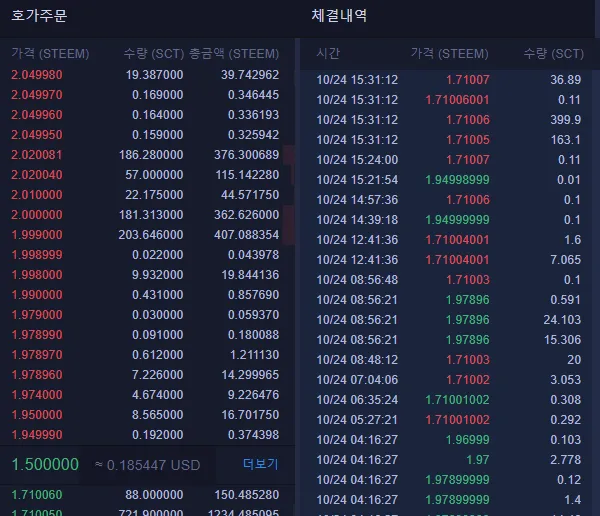Select sell order price 1.978970

point(37,354)
